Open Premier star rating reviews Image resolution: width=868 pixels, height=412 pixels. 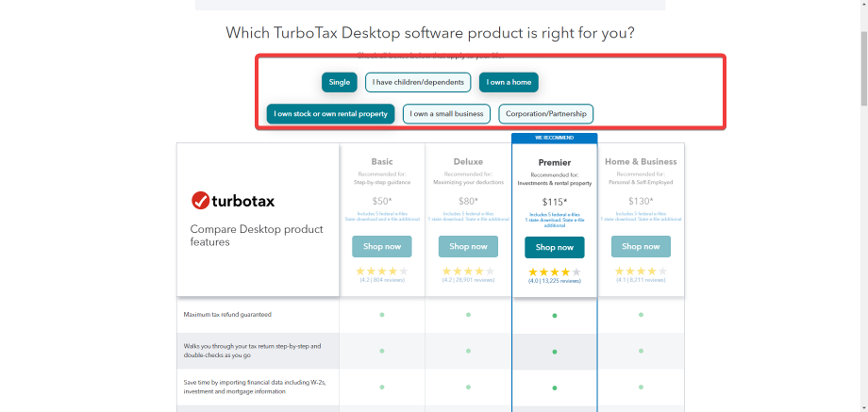[555, 272]
